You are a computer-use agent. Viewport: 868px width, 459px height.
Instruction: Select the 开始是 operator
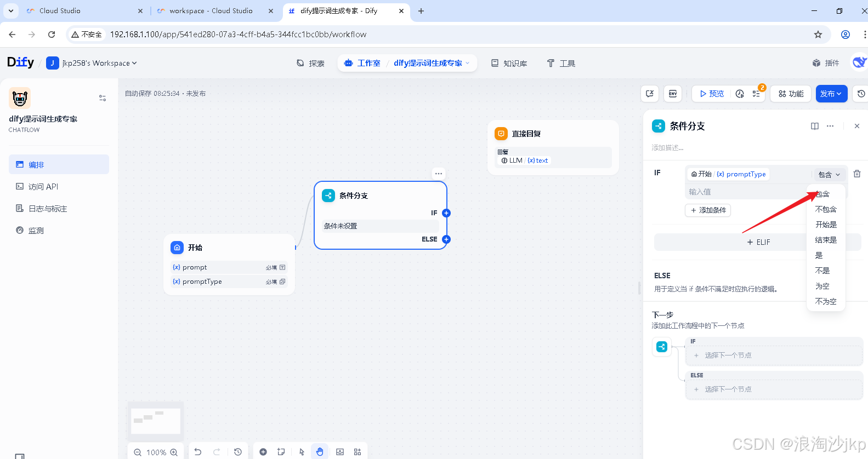tap(826, 225)
